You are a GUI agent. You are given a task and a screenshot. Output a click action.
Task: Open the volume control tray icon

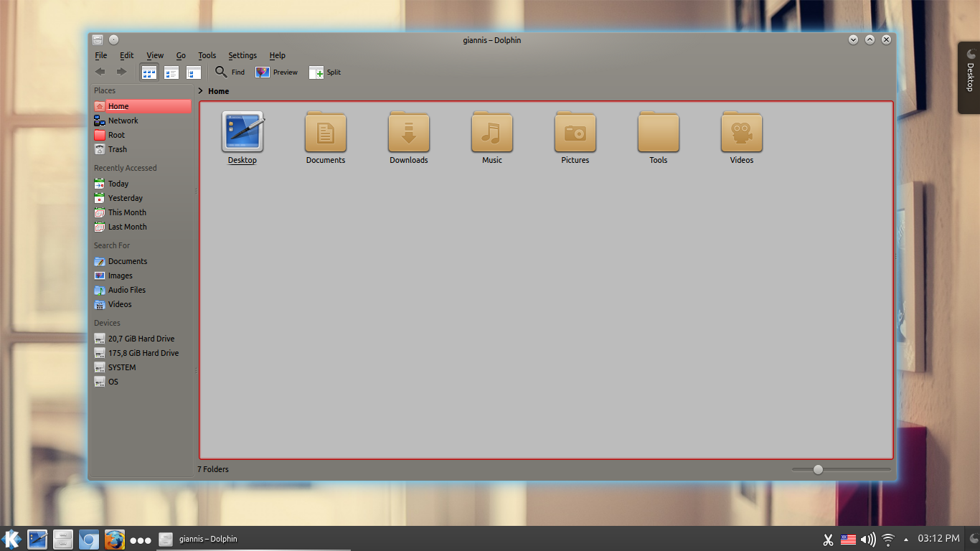(868, 539)
